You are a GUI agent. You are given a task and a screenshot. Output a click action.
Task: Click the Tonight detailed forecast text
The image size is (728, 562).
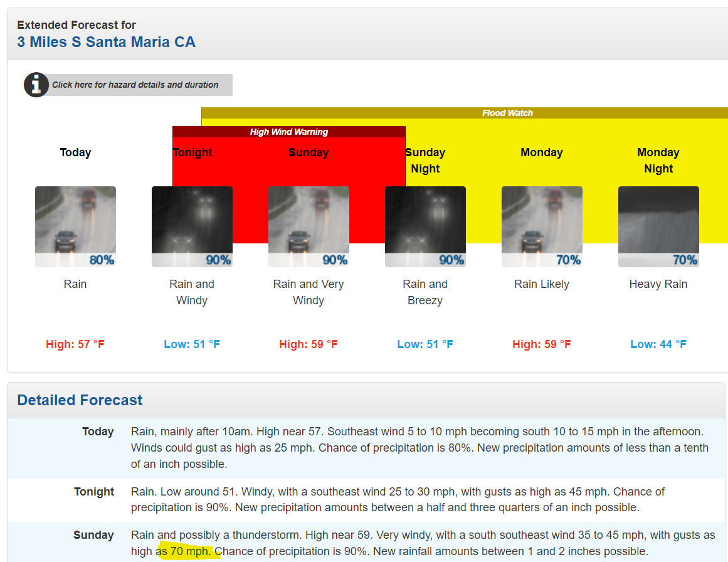[x=398, y=500]
